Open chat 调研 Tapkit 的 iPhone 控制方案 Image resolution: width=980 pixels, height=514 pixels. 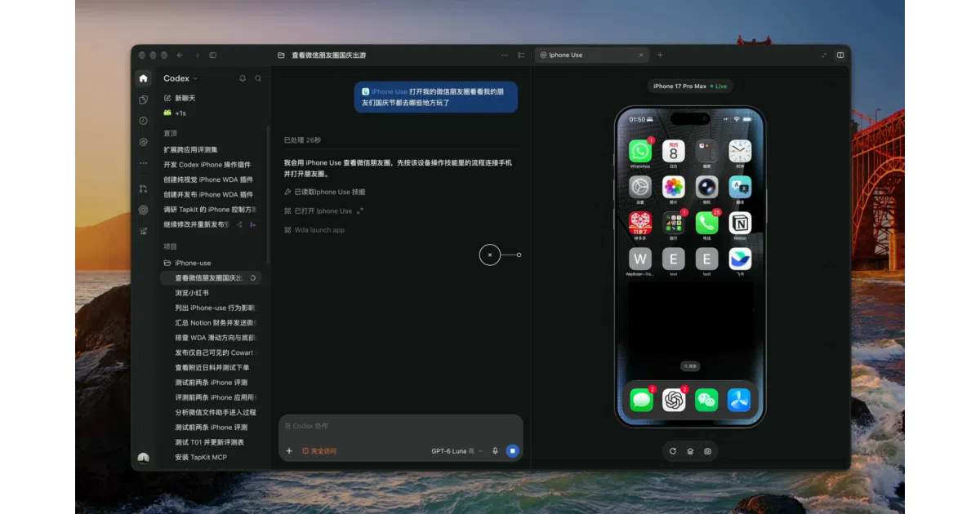click(x=210, y=210)
